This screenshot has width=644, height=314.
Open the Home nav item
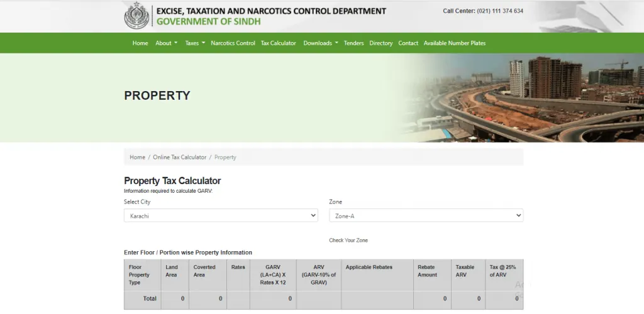[140, 43]
